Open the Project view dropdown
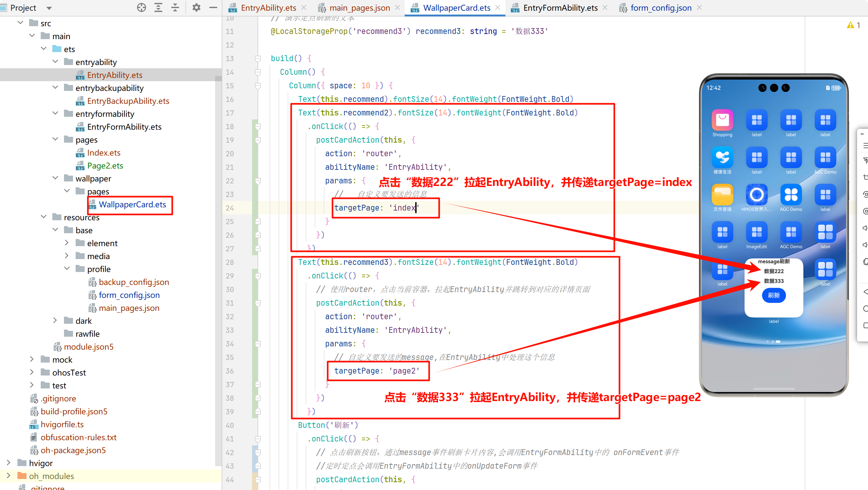Viewport: 868px width, 490px height. coord(49,8)
